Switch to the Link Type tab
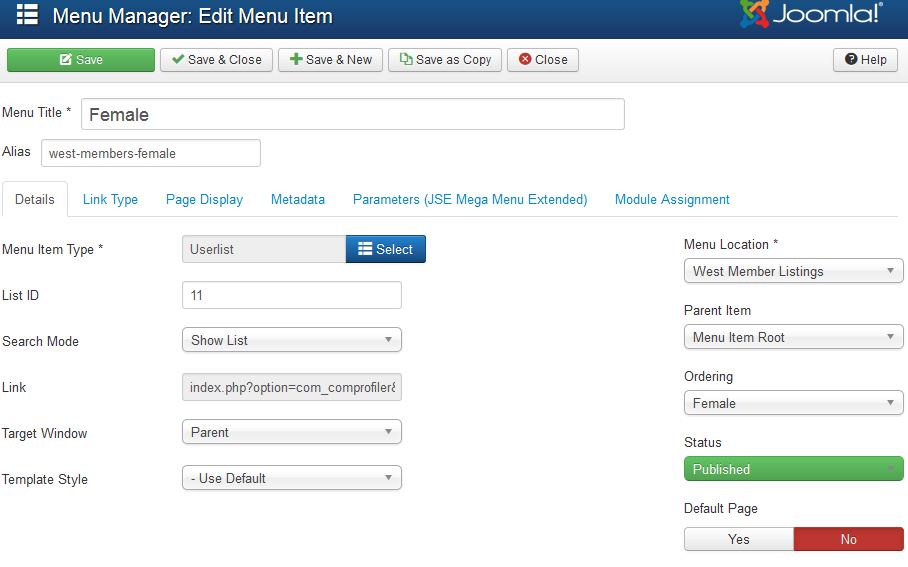Image resolution: width=908 pixels, height=567 pixels. pos(110,199)
